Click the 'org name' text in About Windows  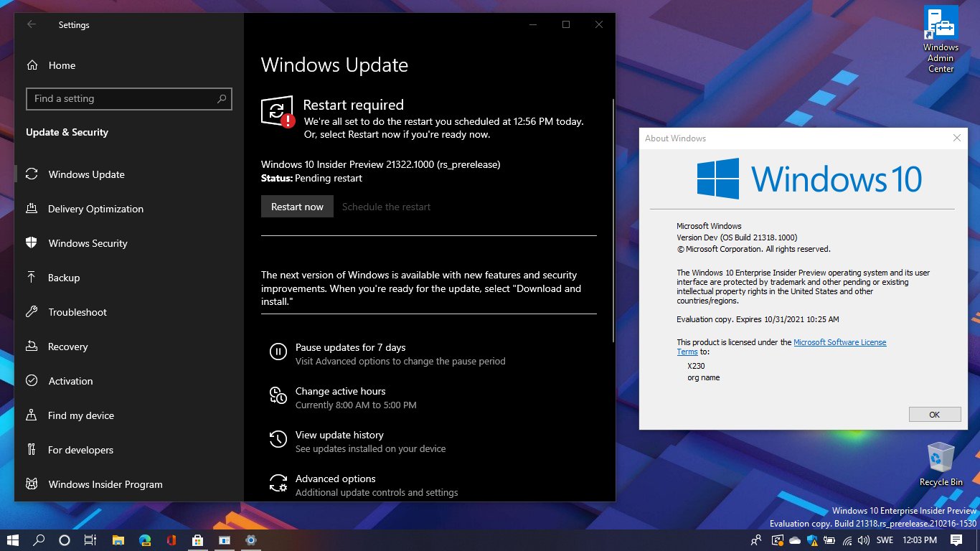[x=703, y=377]
